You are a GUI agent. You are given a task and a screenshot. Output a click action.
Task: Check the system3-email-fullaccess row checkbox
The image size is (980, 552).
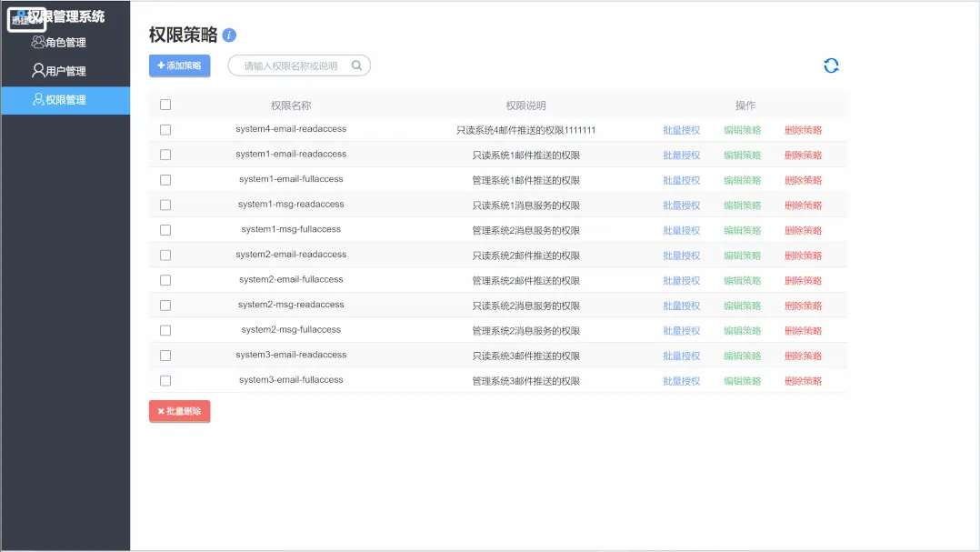(165, 380)
